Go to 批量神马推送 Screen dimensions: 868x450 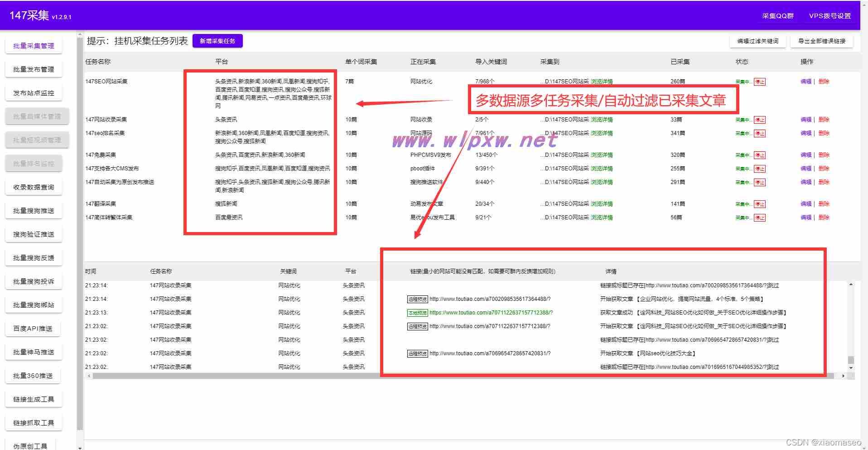[x=34, y=352]
